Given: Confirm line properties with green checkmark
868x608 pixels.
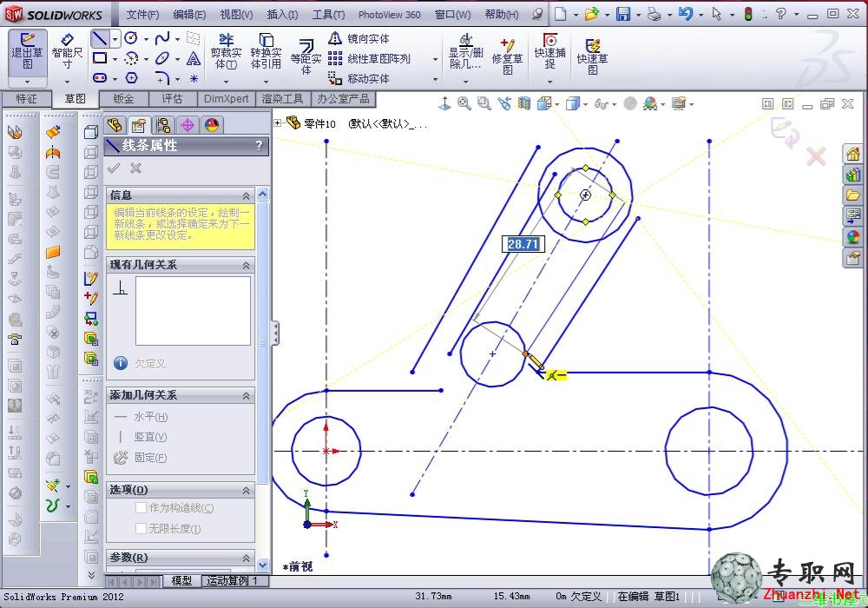Looking at the screenshot, I should click(x=114, y=168).
